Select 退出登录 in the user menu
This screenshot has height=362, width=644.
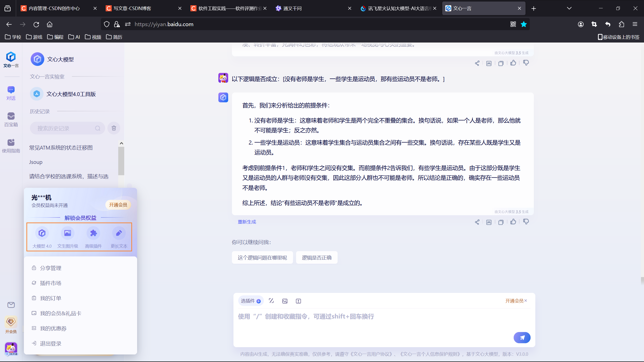click(x=51, y=343)
